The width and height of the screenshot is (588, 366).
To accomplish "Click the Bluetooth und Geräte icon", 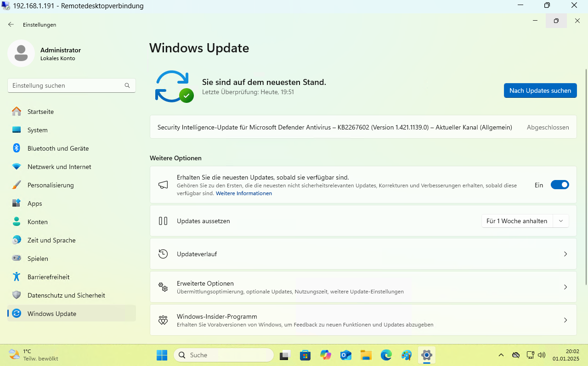I will [x=17, y=148].
